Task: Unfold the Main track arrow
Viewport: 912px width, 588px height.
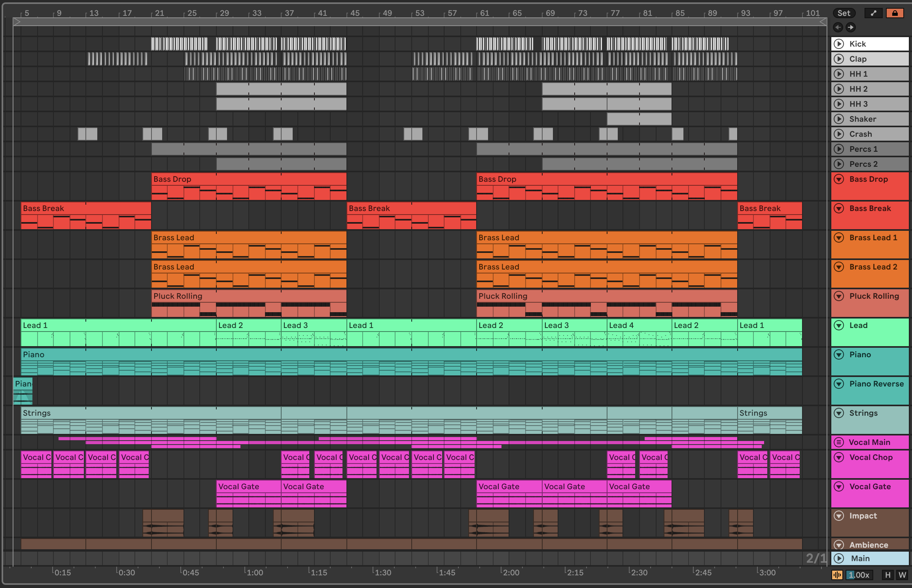Action: pos(839,558)
